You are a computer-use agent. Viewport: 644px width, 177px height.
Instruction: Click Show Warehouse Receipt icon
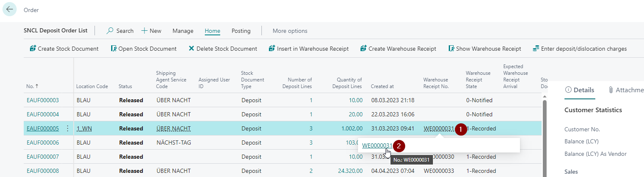[451, 49]
